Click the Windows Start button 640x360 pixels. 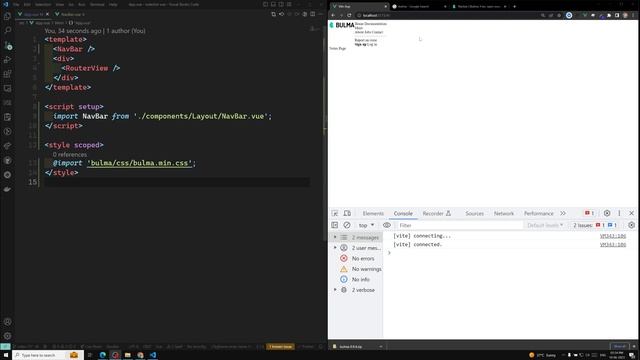(x=6, y=355)
